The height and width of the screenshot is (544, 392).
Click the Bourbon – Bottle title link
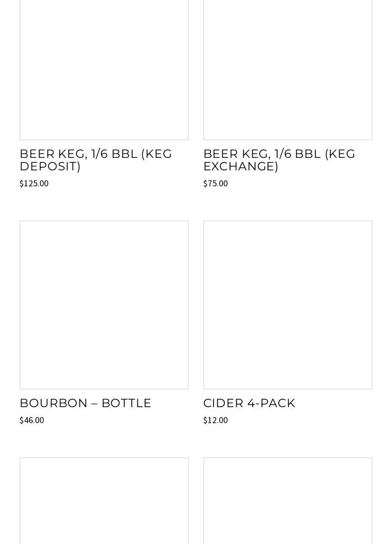85,403
